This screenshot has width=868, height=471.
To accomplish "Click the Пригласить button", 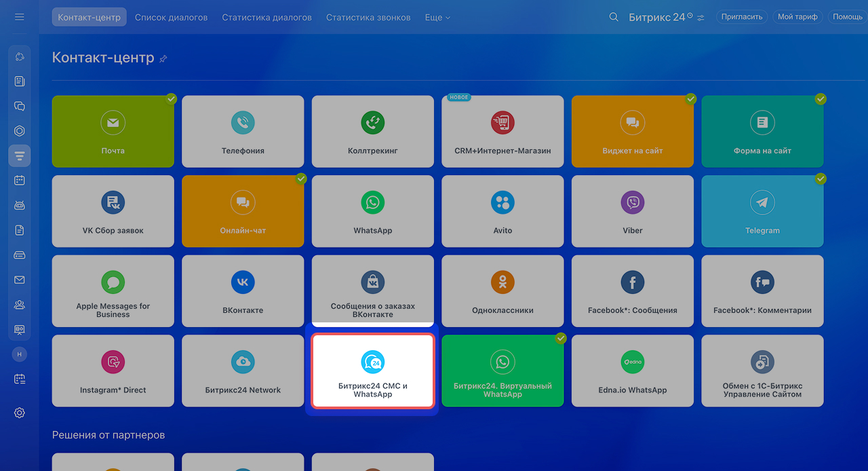I will point(742,17).
